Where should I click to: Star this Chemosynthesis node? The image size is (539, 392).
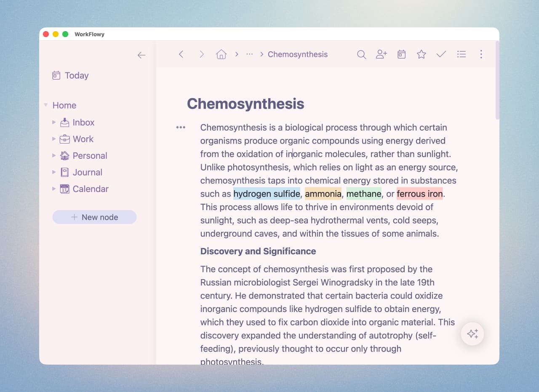pyautogui.click(x=421, y=54)
